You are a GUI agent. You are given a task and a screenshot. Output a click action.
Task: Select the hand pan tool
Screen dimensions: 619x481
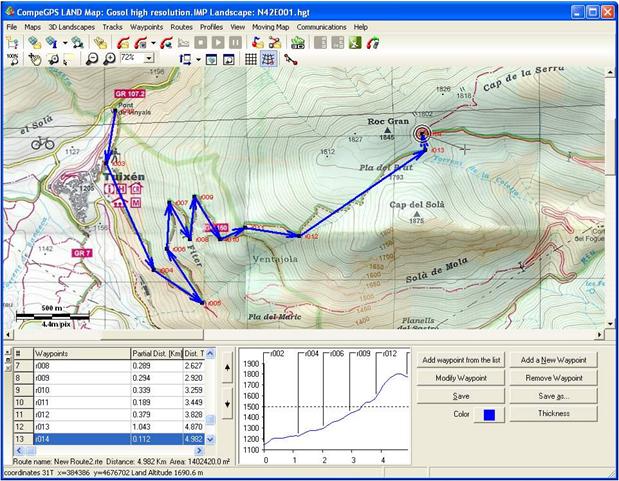click(x=34, y=59)
